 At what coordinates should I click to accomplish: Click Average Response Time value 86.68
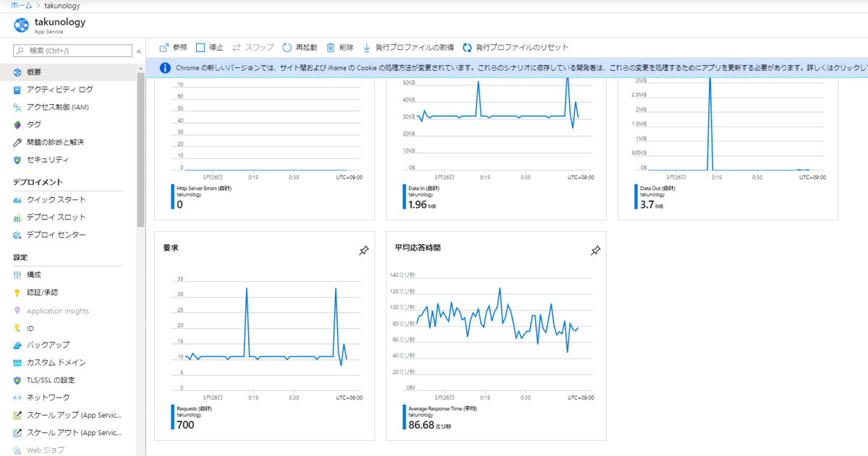click(x=429, y=425)
